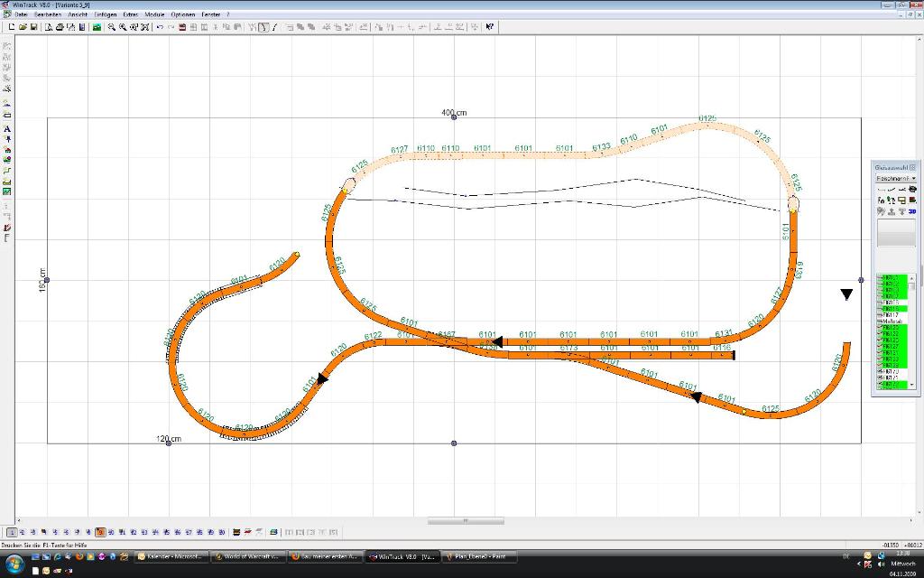
Task: Click the 3D view icon in Gleisauswahl panel
Action: (912, 211)
